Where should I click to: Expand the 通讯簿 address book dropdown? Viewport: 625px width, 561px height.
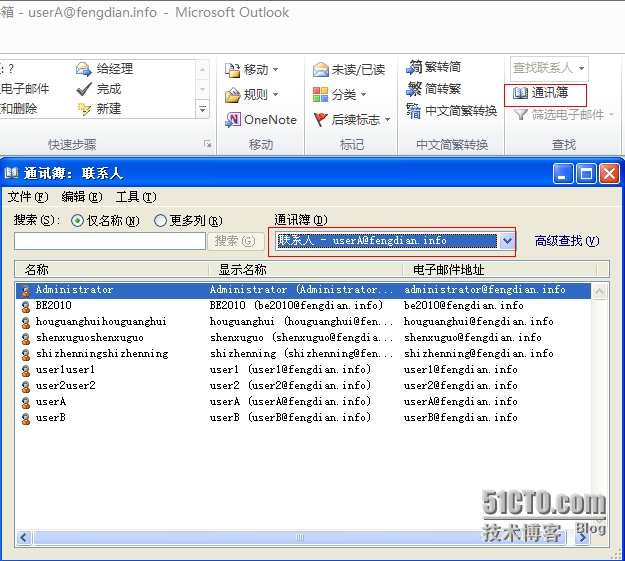[x=507, y=241]
